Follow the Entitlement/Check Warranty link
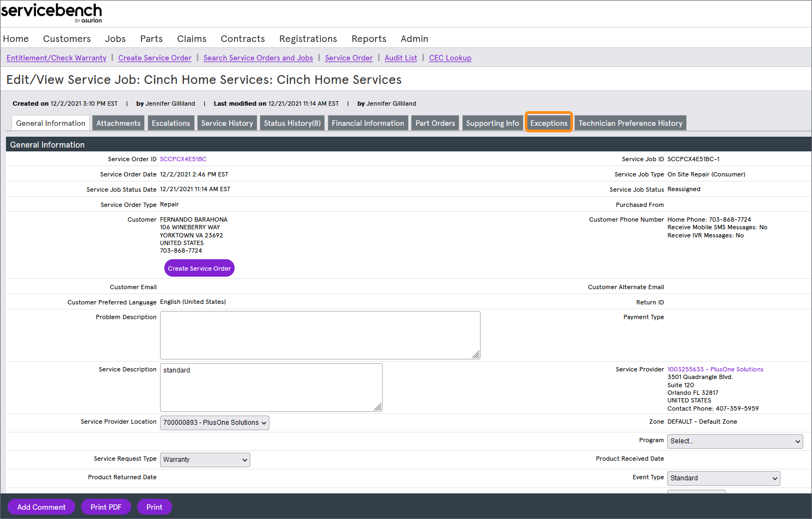This screenshot has height=519, width=812. [x=57, y=58]
